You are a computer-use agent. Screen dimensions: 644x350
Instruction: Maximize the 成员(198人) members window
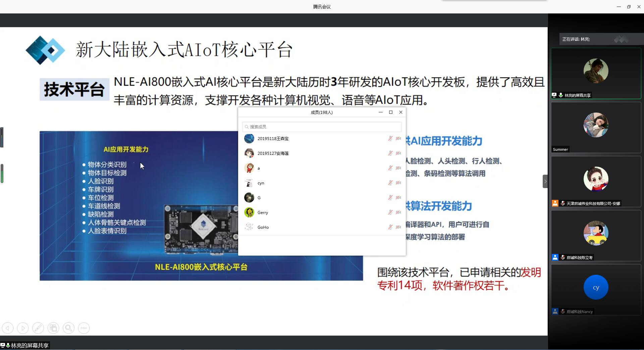391,112
